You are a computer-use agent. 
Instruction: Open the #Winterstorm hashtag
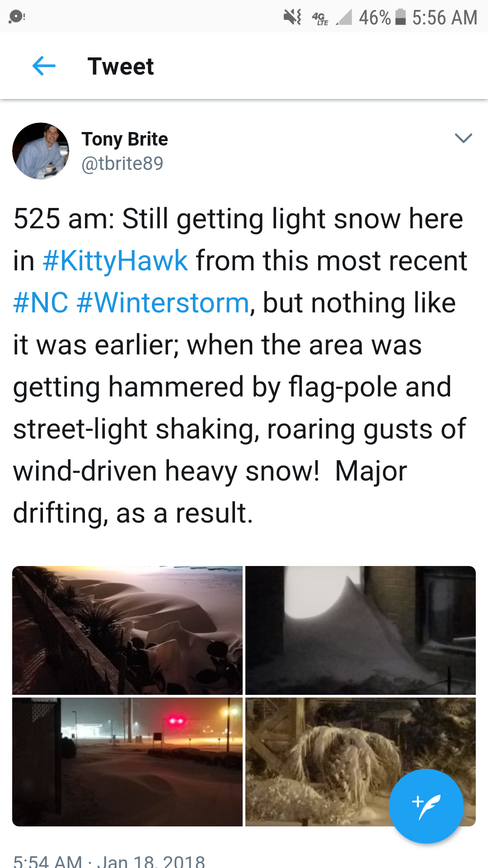pos(163,302)
